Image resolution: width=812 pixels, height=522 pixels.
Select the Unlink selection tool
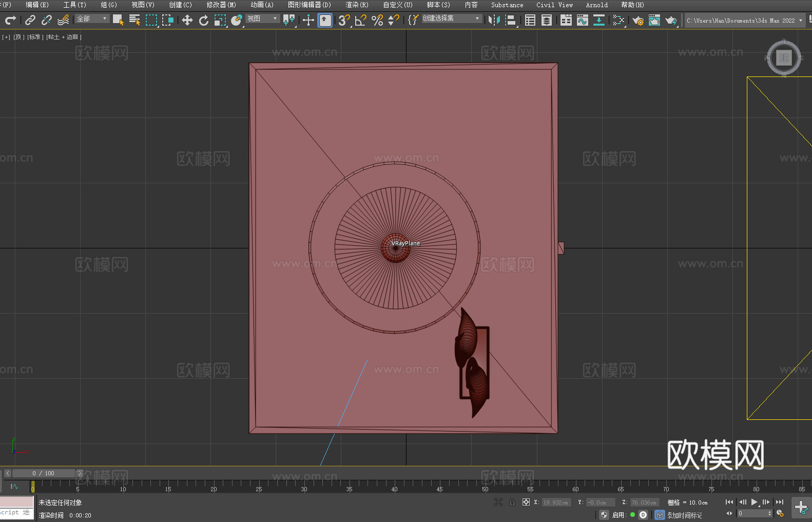[47, 20]
